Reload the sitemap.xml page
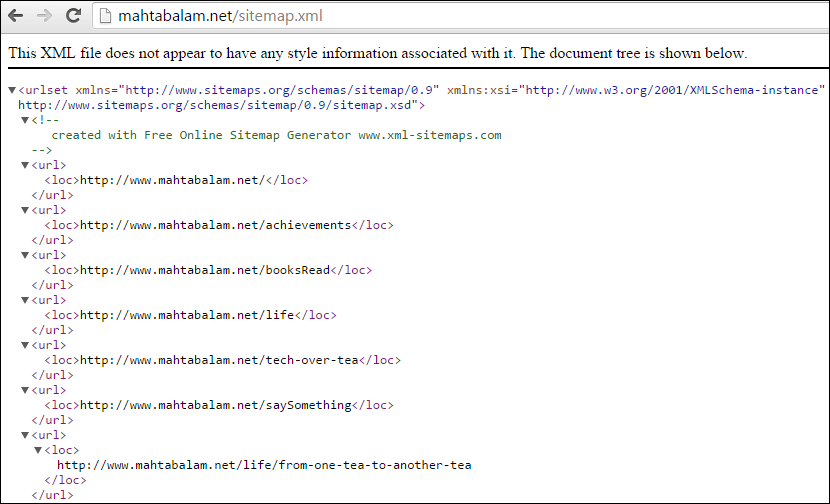This screenshot has height=504, width=830. tap(73, 15)
